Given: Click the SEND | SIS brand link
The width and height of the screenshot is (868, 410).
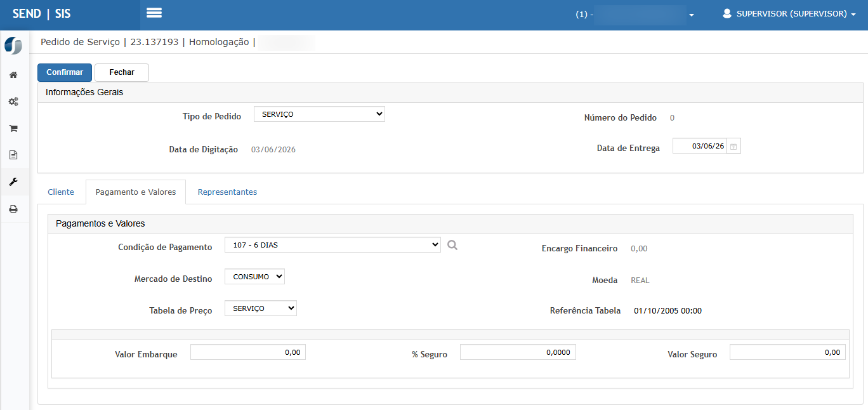Looking at the screenshot, I should coord(42,13).
